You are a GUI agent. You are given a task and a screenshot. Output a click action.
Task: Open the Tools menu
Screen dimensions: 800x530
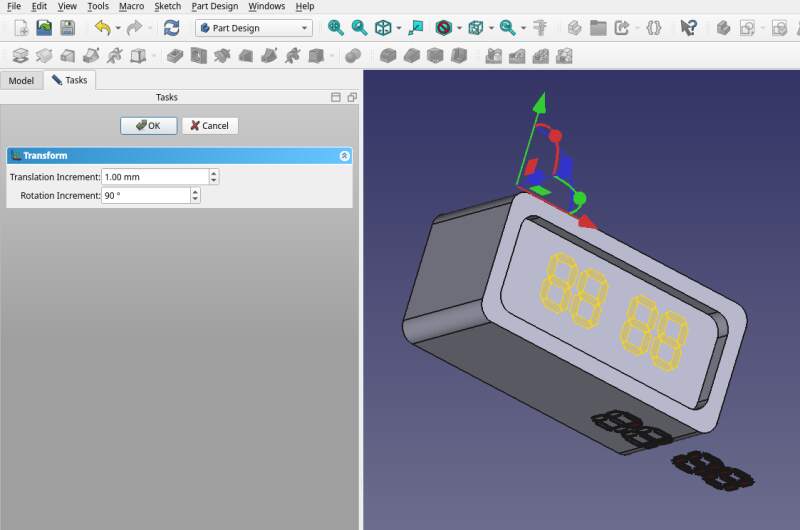click(x=98, y=6)
